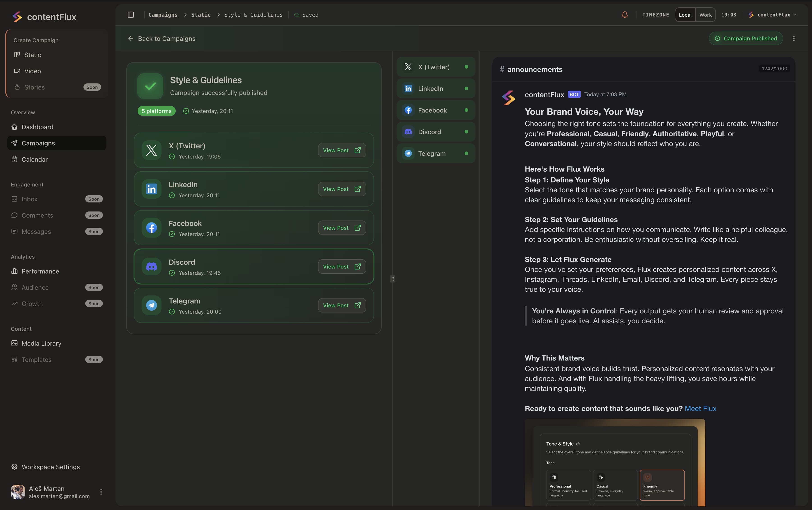Select the Local timezone option
Viewport: 812px width, 510px height.
[685, 15]
